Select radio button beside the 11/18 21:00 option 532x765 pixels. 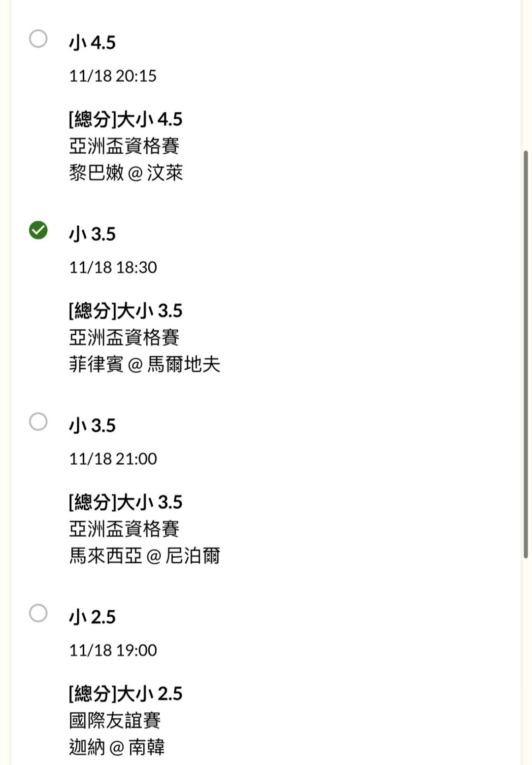click(x=38, y=422)
